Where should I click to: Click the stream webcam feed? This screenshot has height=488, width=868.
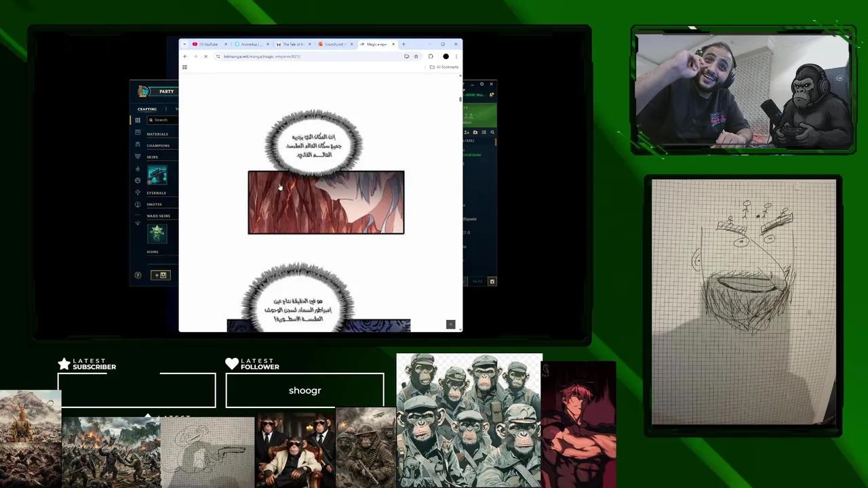(743, 91)
